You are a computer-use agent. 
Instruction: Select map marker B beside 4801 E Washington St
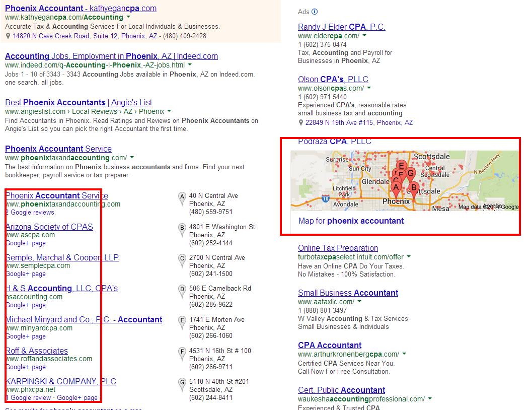pos(182,230)
